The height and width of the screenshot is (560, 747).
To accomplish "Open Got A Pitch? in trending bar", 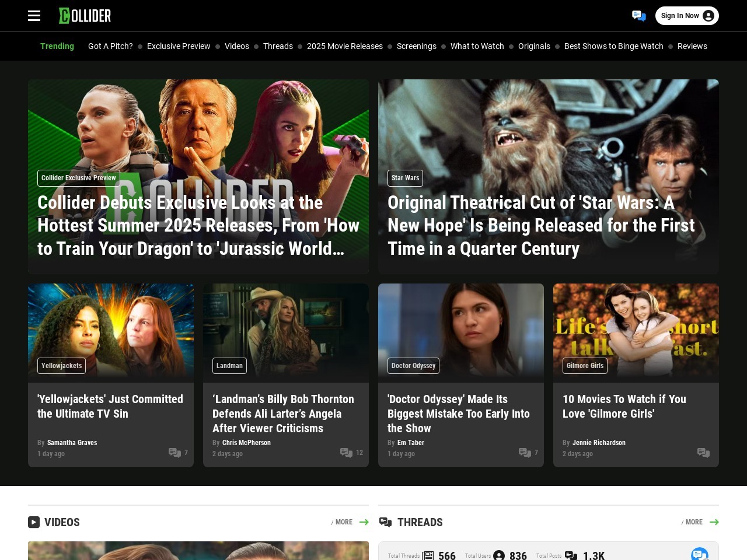I will click(x=110, y=46).
